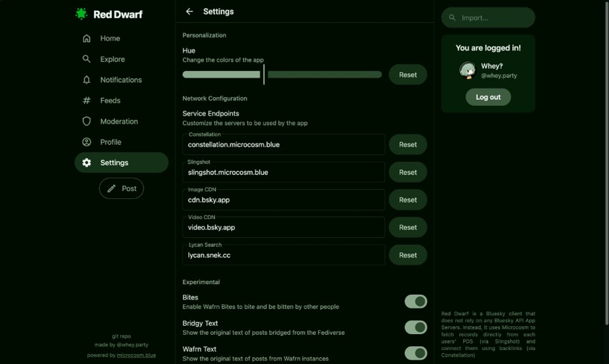609x364 pixels.
Task: Adjust the Hue slider
Action: (263, 74)
